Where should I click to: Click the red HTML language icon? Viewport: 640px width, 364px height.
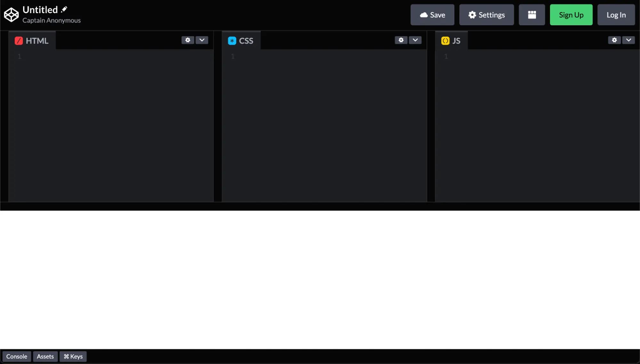pyautogui.click(x=19, y=41)
